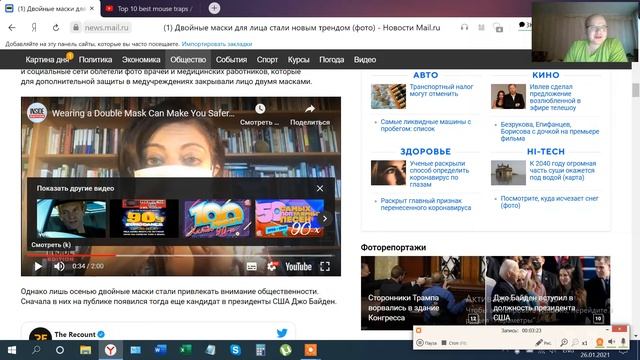This screenshot has height=360, width=640.
Task: Open 'Джо Байден вступил в должность' photo report
Action: click(548, 293)
